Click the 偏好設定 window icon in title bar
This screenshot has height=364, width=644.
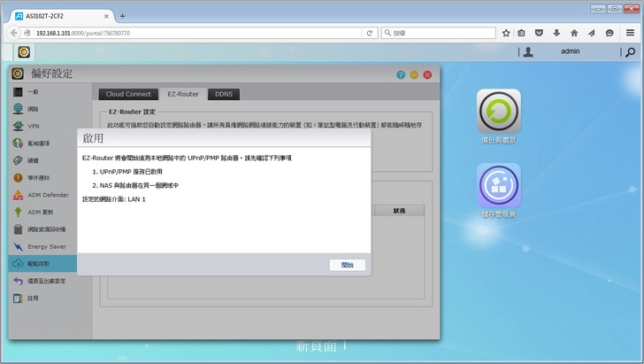18,74
